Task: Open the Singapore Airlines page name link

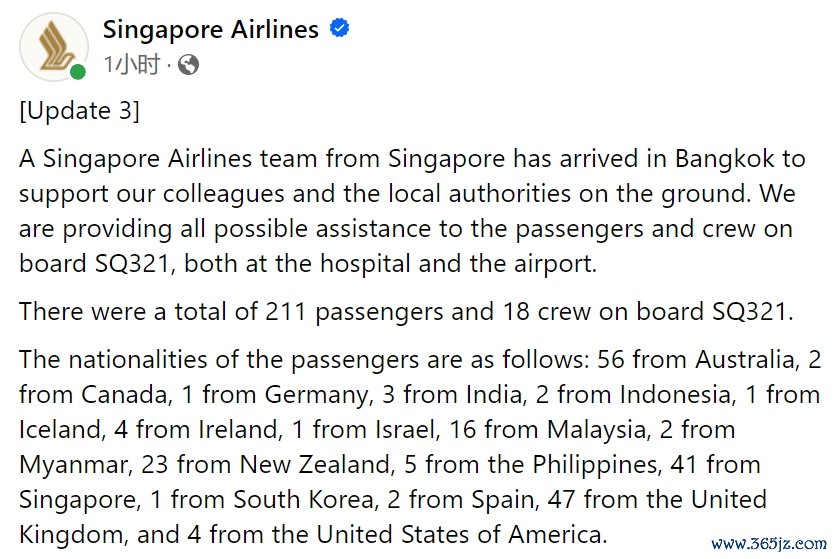Action: 211,29
